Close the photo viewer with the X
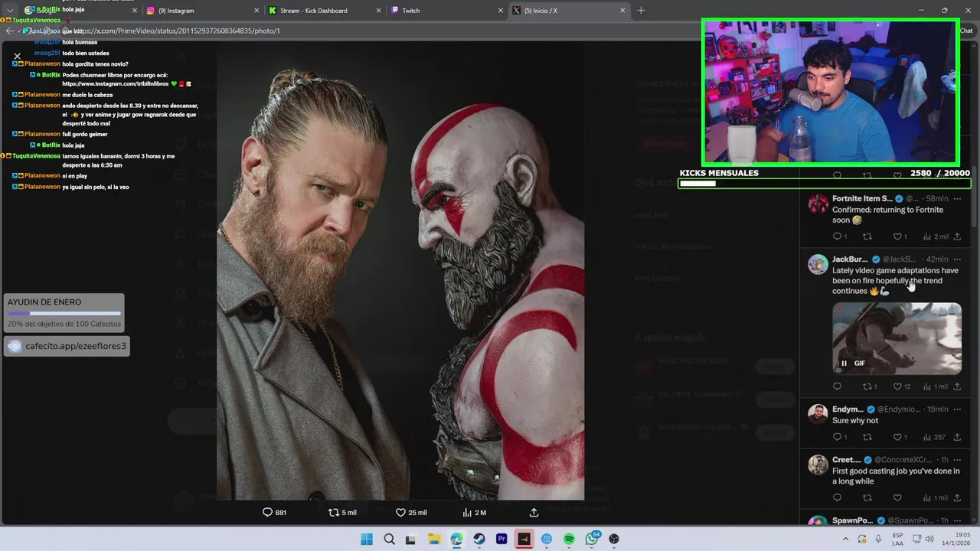The image size is (980, 551). [17, 56]
